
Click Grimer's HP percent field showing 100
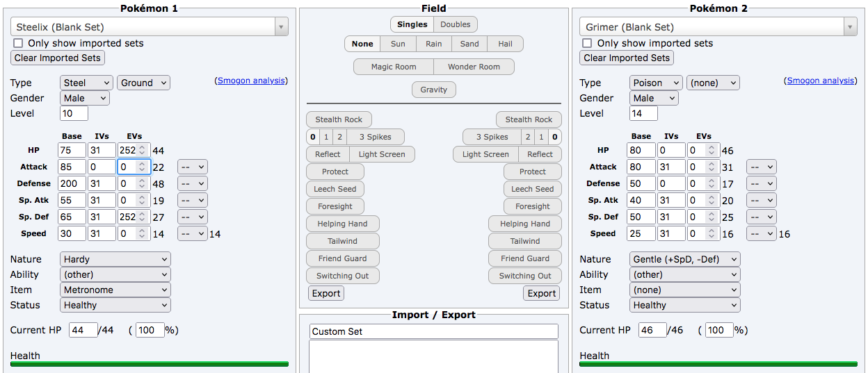719,330
